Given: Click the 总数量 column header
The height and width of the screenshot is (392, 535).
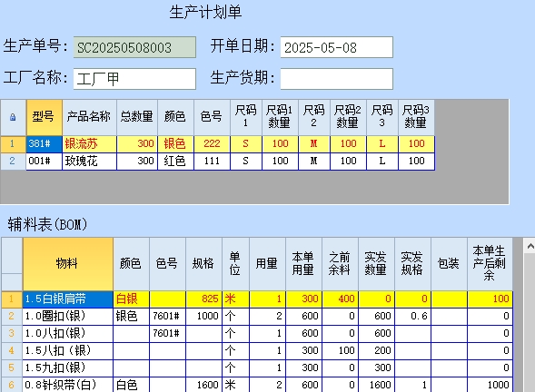Looking at the screenshot, I should (137, 118).
